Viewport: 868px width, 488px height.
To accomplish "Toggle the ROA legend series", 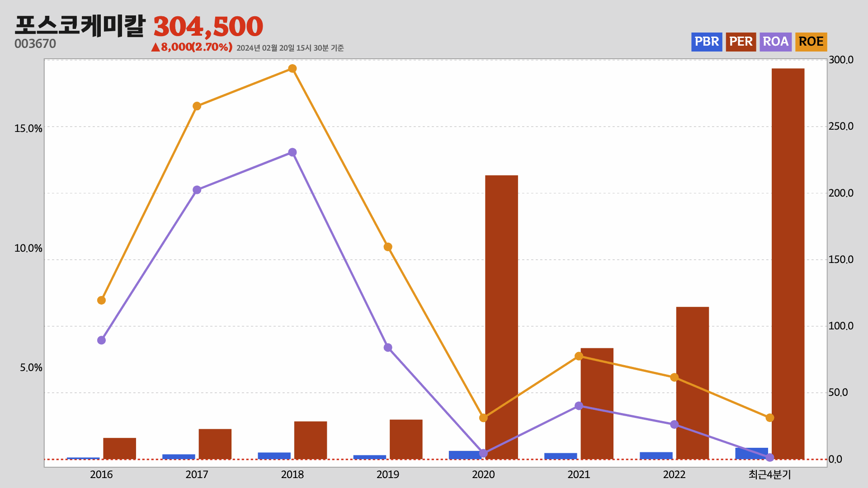I will [776, 42].
